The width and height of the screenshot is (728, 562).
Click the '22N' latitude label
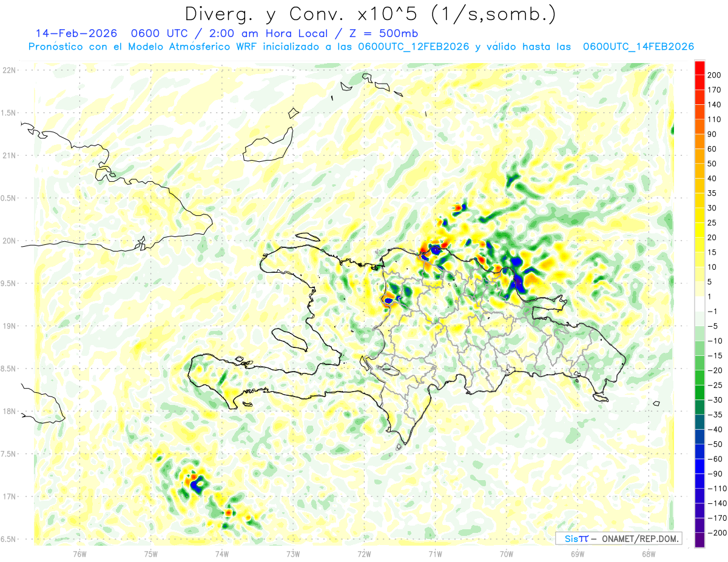point(9,70)
